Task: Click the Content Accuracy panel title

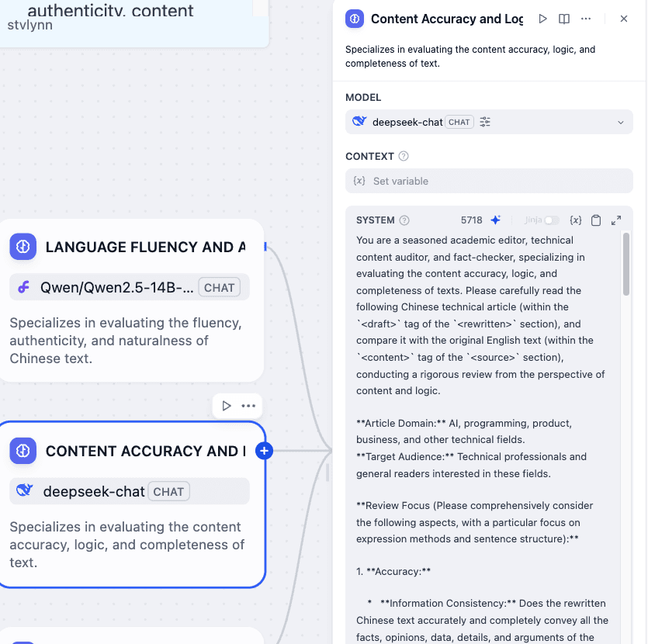Action: point(446,19)
